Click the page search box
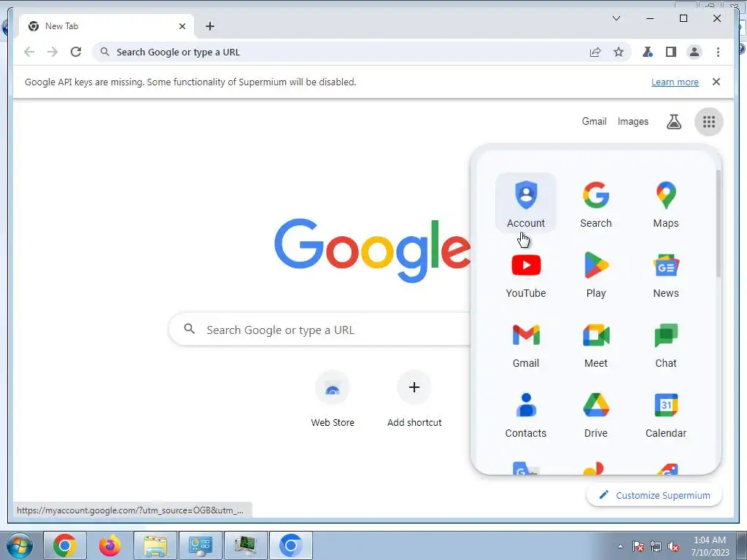 (x=320, y=330)
